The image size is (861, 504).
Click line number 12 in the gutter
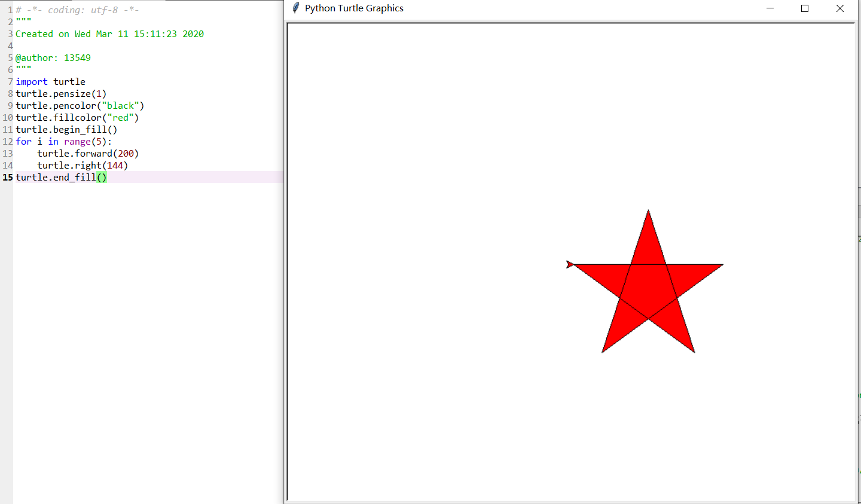[x=8, y=142]
